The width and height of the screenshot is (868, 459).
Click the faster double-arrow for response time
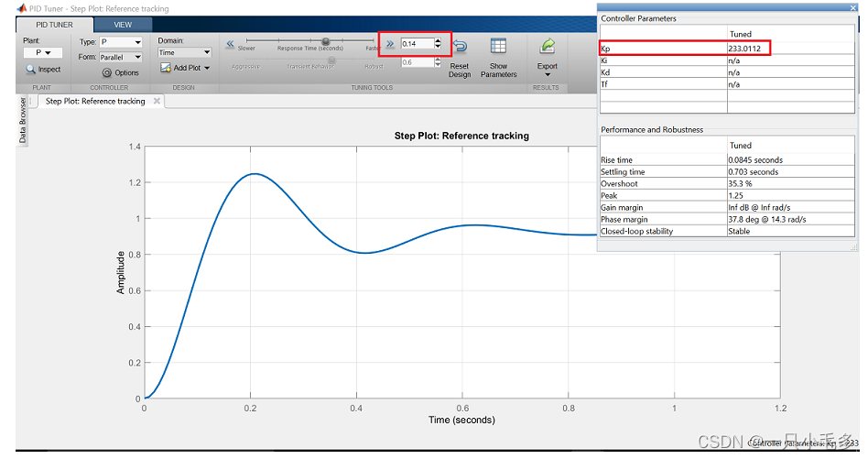pos(390,44)
